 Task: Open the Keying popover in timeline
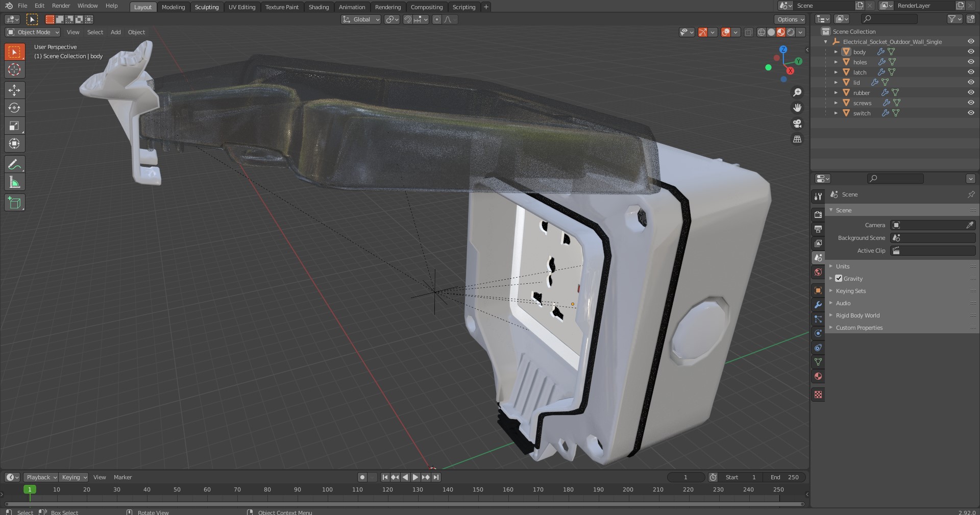73,477
